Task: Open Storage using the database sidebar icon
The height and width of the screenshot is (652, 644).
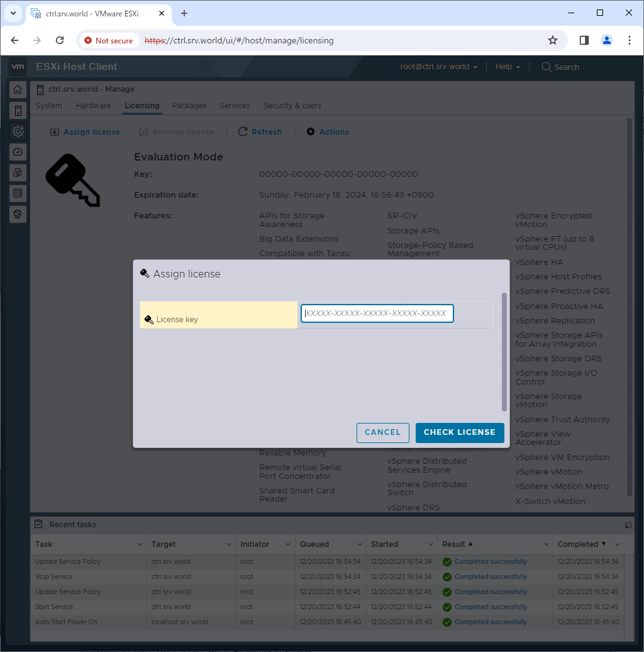Action: pos(18,193)
